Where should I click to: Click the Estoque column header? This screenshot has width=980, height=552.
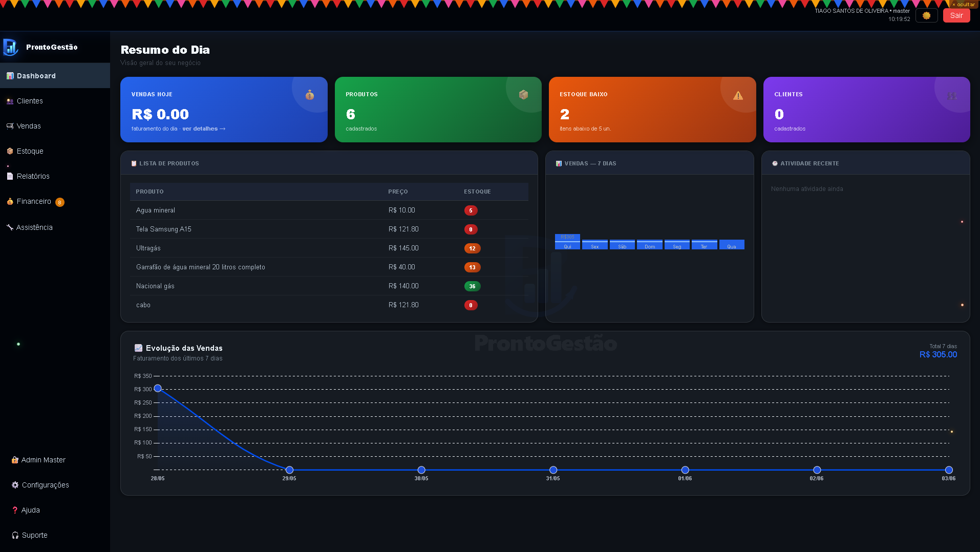click(x=477, y=192)
